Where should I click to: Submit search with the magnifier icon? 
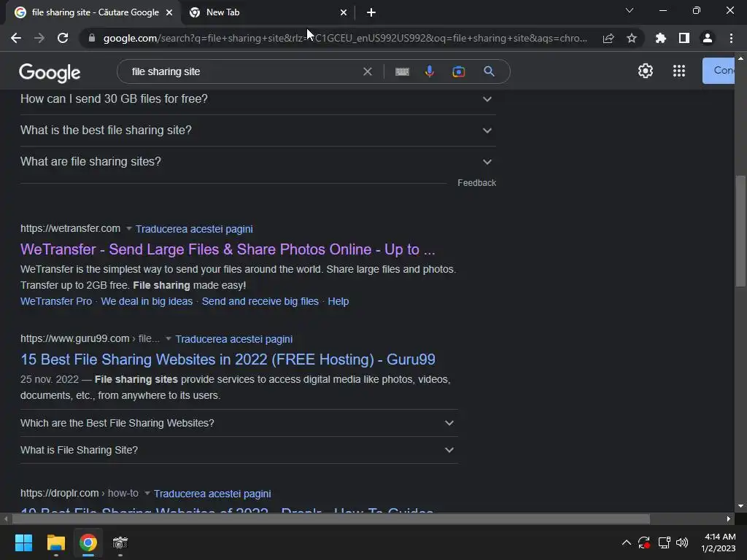489,72
